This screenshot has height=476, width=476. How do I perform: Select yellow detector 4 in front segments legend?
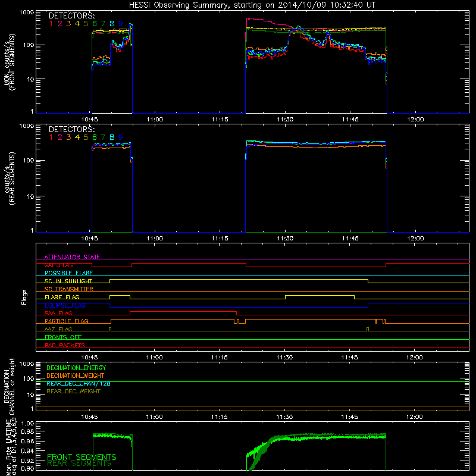77,24
